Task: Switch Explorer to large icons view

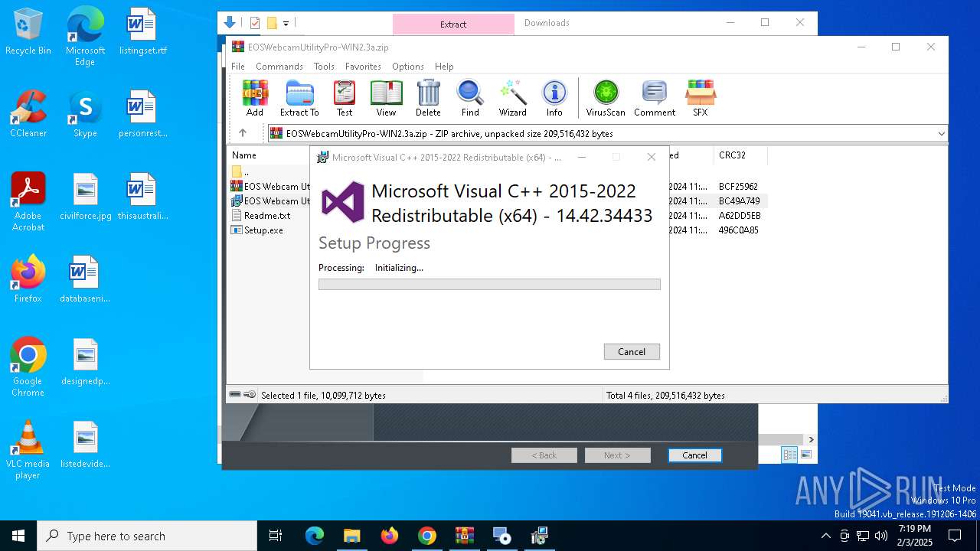Action: pos(805,455)
